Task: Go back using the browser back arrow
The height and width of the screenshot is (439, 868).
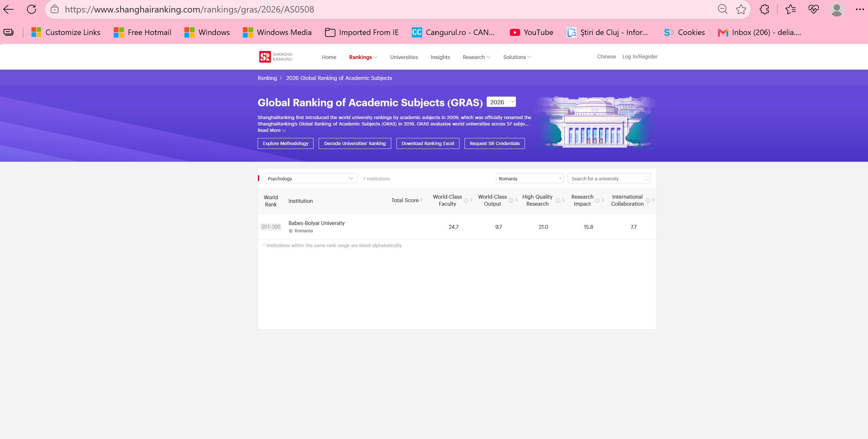Action: coord(8,9)
